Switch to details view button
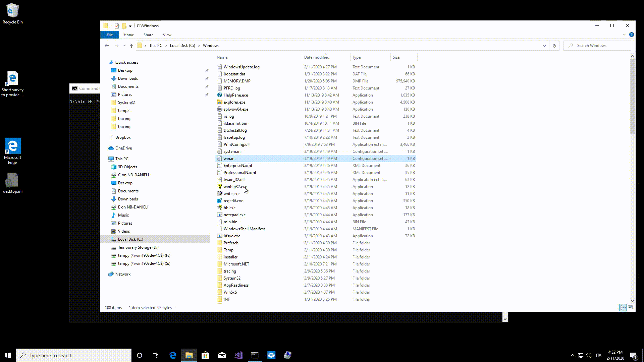644x362 pixels. (623, 307)
